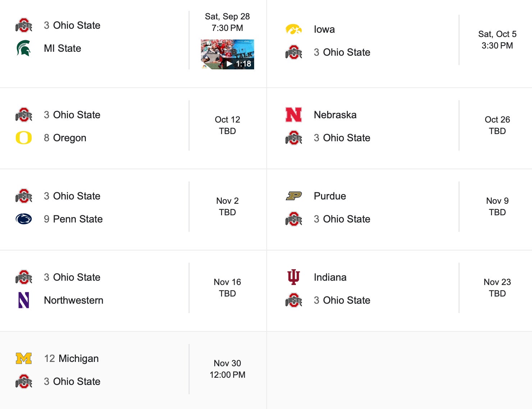Screen dimensions: 532x409
Task: Click the Penn State Nittany Lions logo
Action: pos(24,219)
